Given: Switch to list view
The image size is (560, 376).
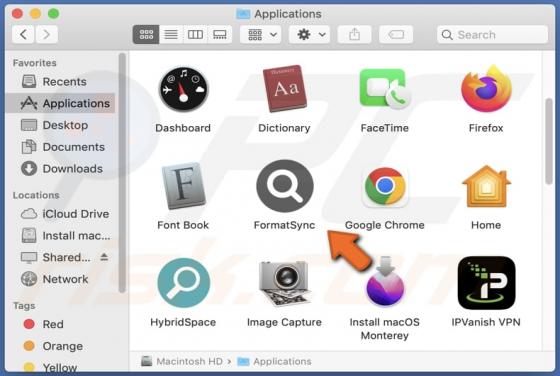Looking at the screenshot, I should coord(171,35).
